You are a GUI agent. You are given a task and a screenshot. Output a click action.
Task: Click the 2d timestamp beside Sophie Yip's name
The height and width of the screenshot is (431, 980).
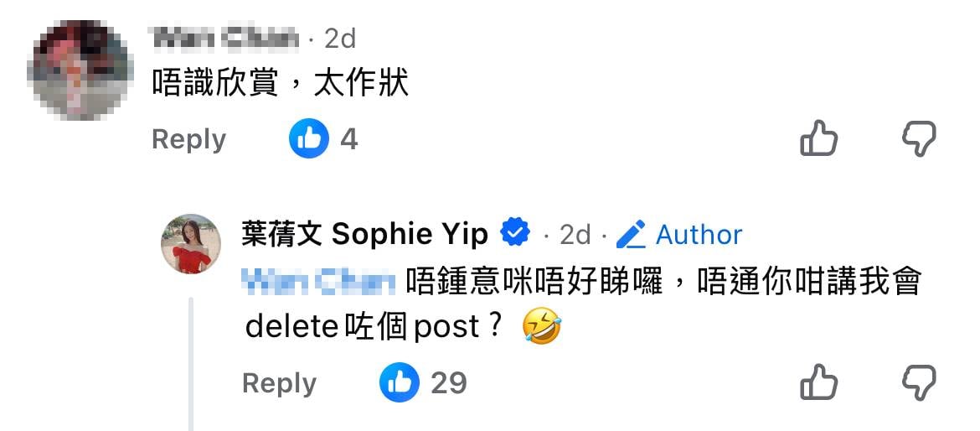[575, 235]
